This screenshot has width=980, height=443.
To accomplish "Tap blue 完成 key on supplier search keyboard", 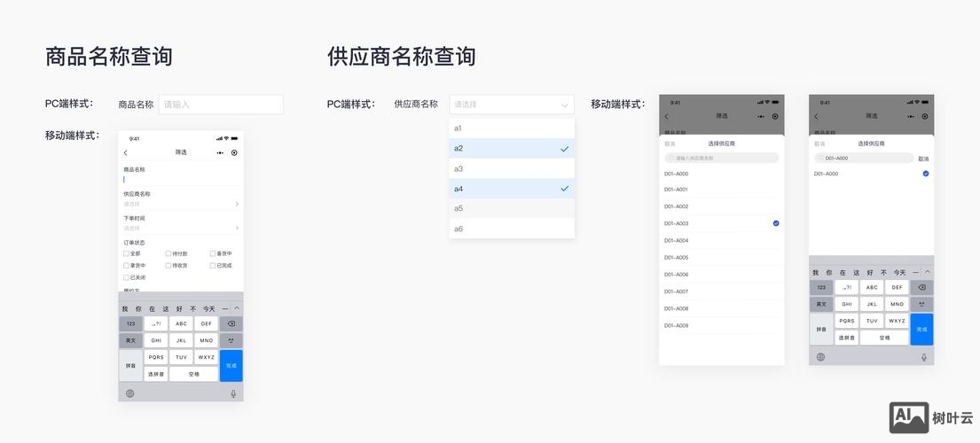I will [921, 330].
